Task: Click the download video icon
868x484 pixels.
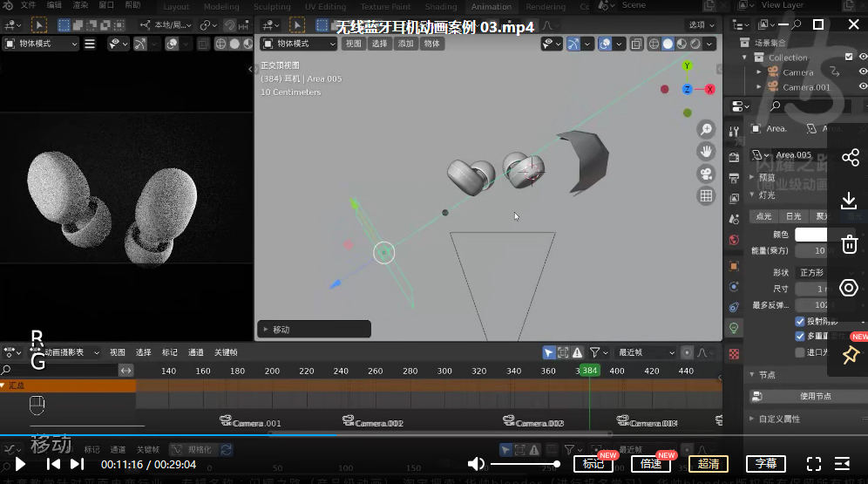Action: [x=849, y=201]
